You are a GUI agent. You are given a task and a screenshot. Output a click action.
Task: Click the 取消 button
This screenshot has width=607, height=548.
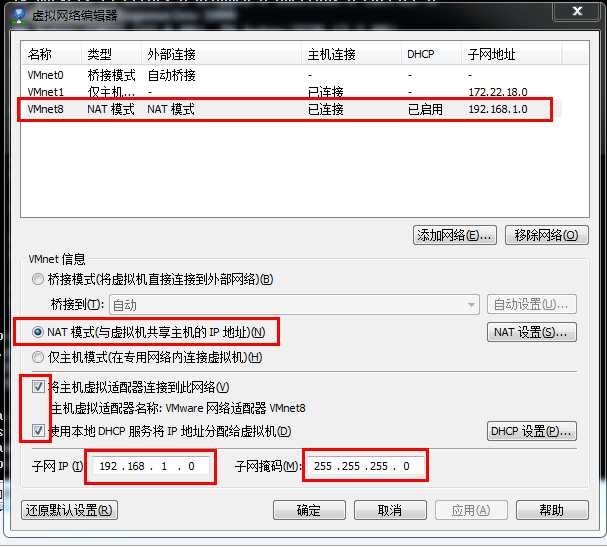(390, 510)
